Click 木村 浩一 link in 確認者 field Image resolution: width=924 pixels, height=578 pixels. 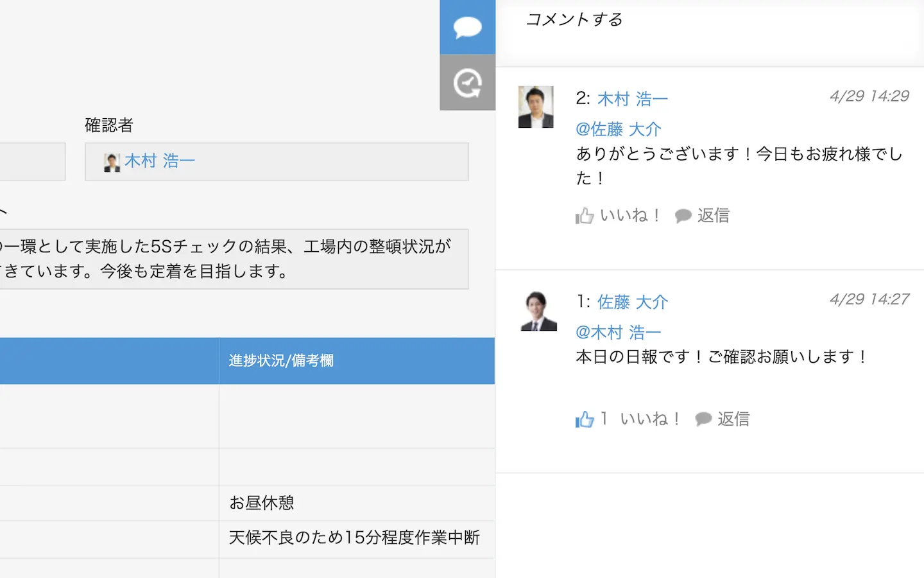[159, 161]
